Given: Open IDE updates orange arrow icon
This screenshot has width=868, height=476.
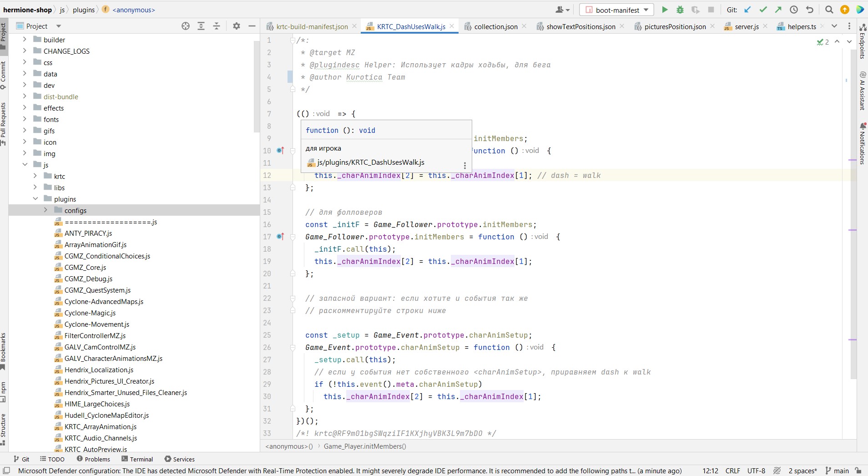Looking at the screenshot, I should (845, 10).
